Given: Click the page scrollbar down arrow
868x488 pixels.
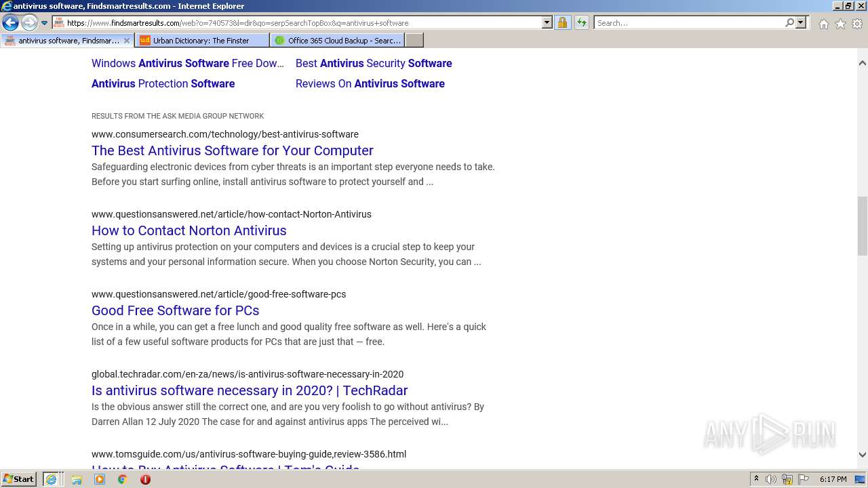Looking at the screenshot, I should tap(862, 455).
